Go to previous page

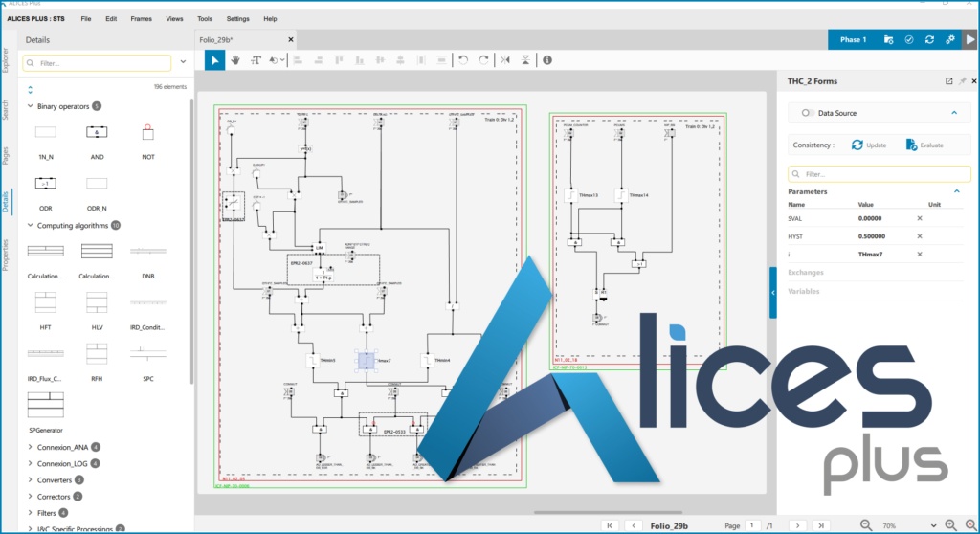[634, 526]
